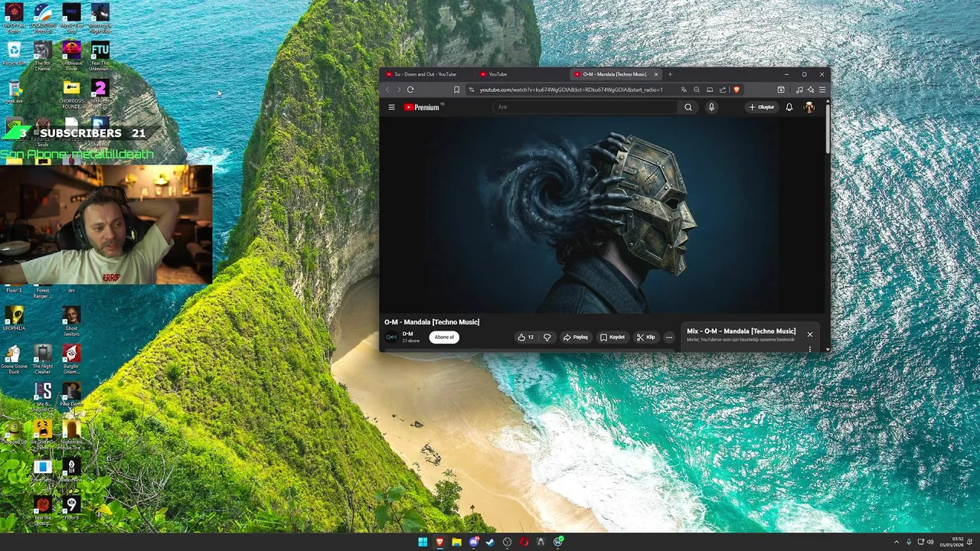Open the CHORDOSIS folder on desktop
Image resolution: width=980 pixels, height=551 pixels.
pos(71,95)
